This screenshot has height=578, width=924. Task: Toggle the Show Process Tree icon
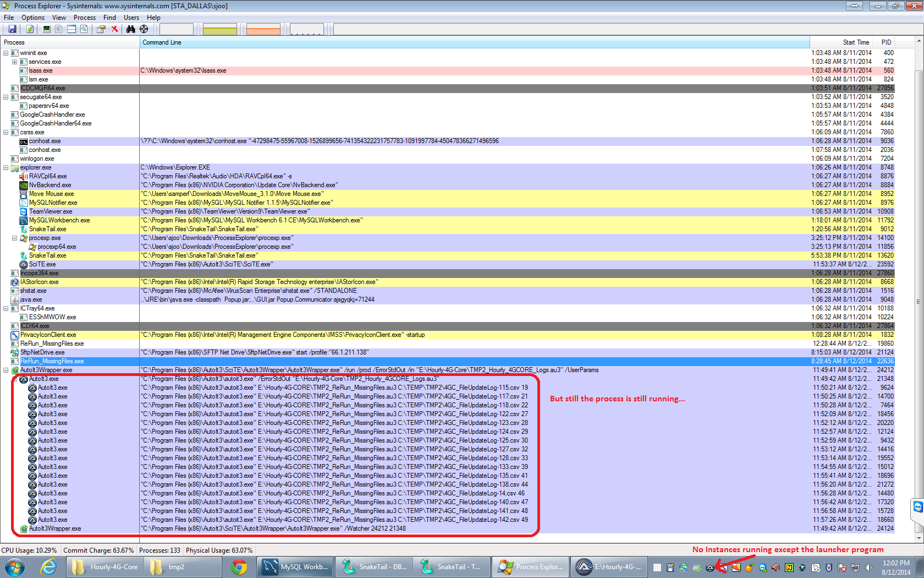(x=58, y=29)
